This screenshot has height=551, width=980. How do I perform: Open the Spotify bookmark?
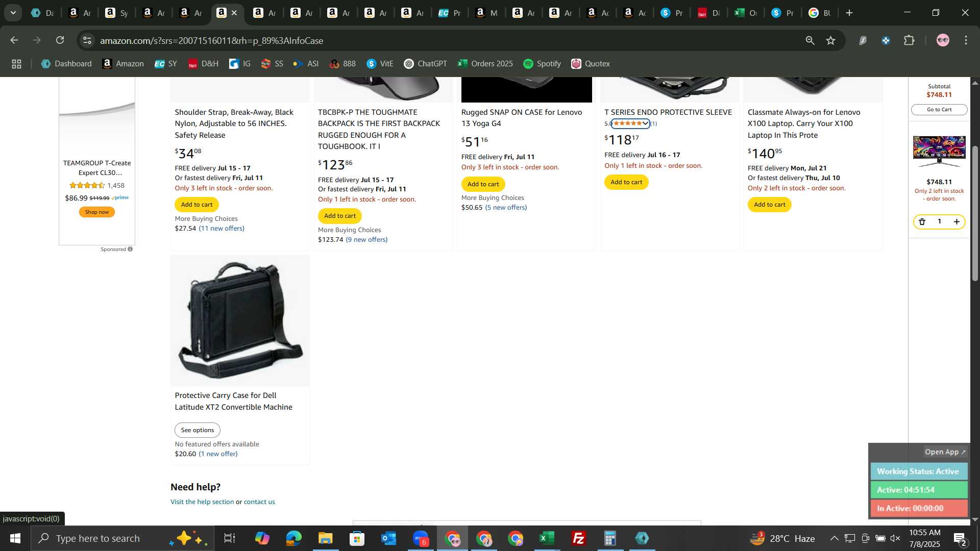point(542,64)
